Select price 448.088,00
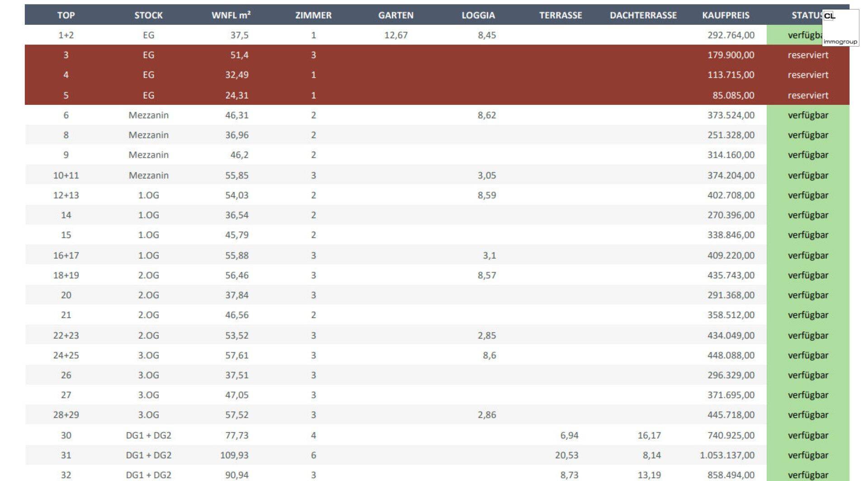 point(731,355)
